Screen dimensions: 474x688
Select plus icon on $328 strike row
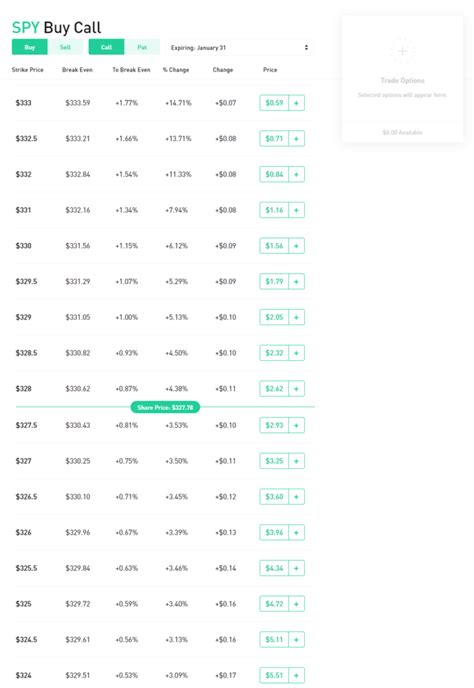tap(296, 389)
